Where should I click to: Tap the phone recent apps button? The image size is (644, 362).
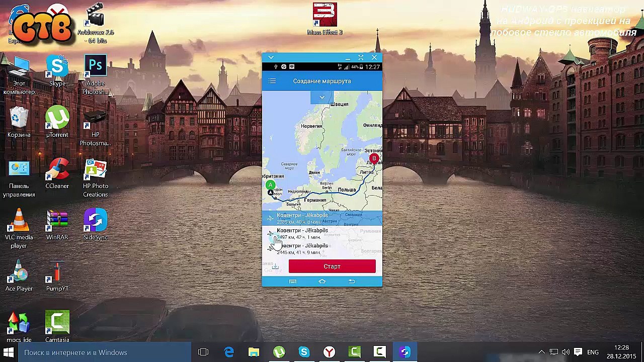(x=293, y=282)
